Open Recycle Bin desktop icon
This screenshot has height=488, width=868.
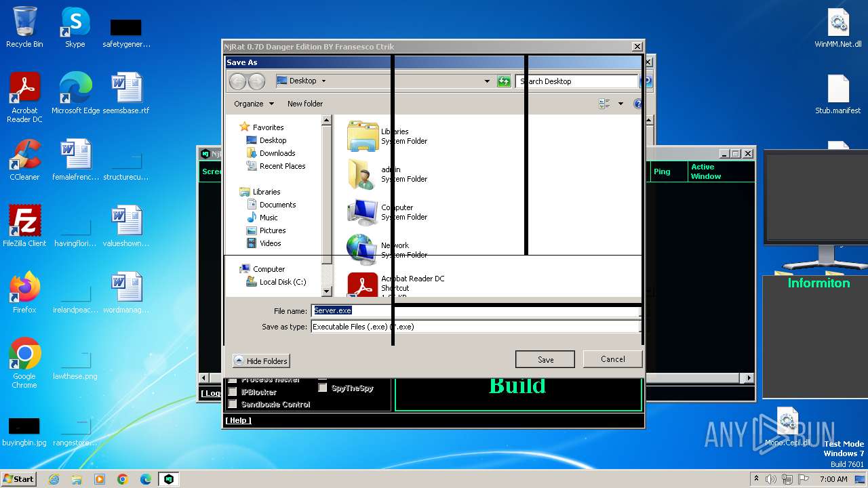coord(24,27)
